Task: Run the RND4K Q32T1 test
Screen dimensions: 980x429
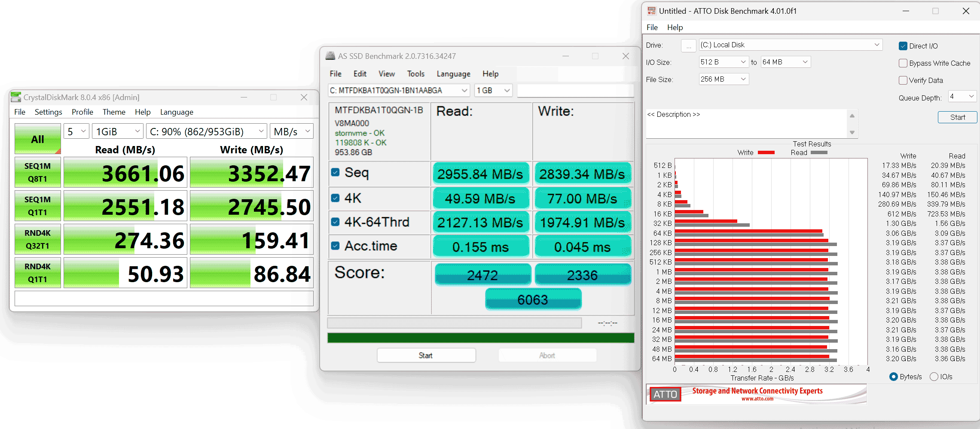Action: [38, 239]
